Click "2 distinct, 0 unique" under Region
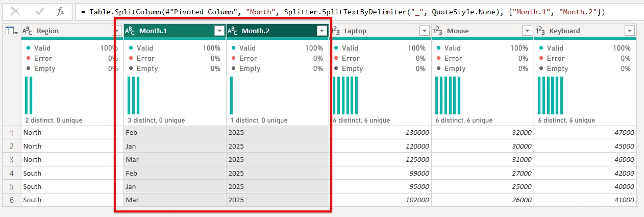This screenshot has width=644, height=217. coord(54,120)
